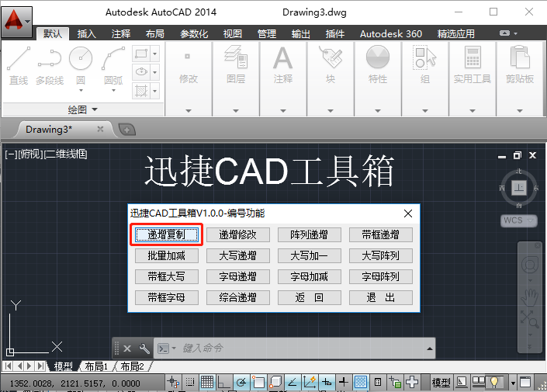This screenshot has width=547, height=392.
Task: Open Quick View Layouts in status bar
Action: coord(478,382)
